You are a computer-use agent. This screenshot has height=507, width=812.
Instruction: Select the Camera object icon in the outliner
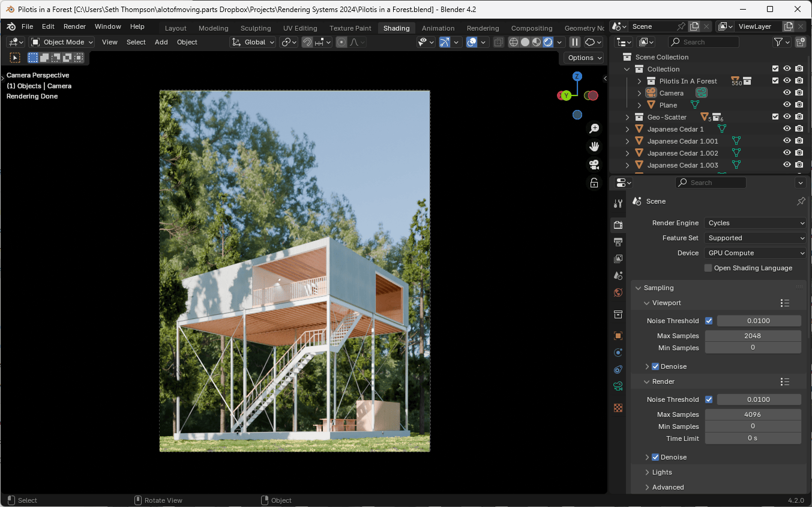(651, 93)
